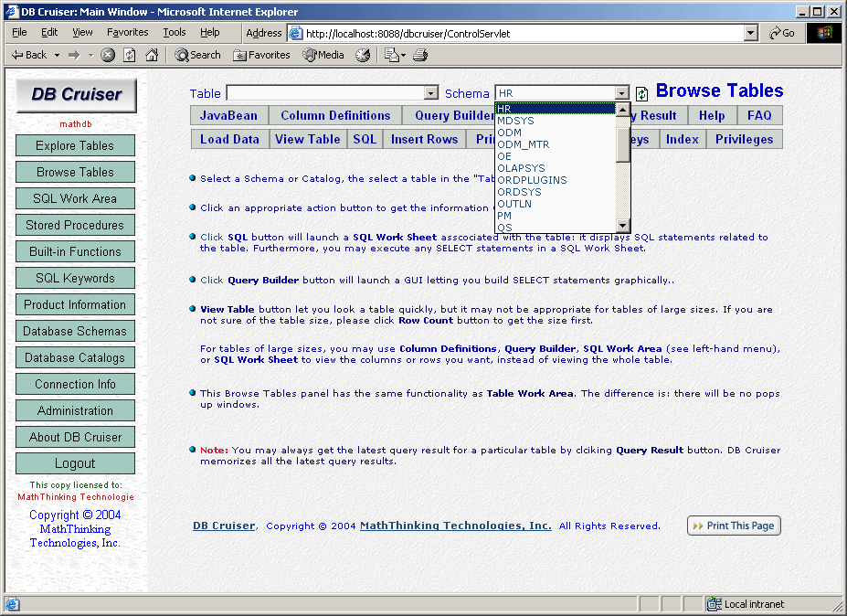Click the IE page icon in address bar
The image size is (847, 616).
point(295,34)
